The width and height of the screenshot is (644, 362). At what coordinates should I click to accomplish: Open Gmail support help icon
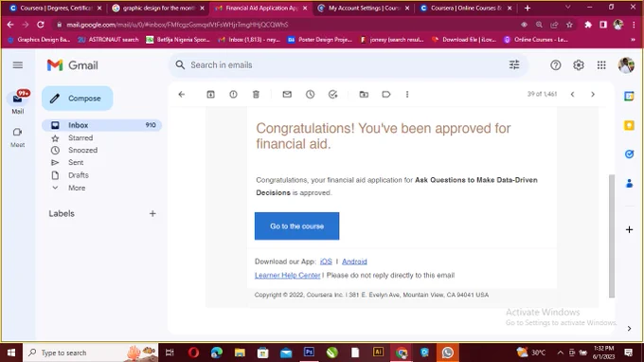(555, 65)
